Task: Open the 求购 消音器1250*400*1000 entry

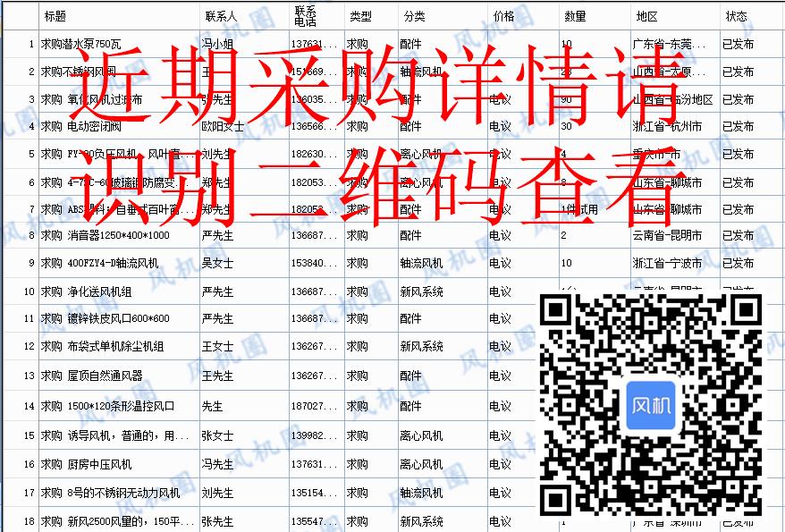Action: (x=105, y=236)
